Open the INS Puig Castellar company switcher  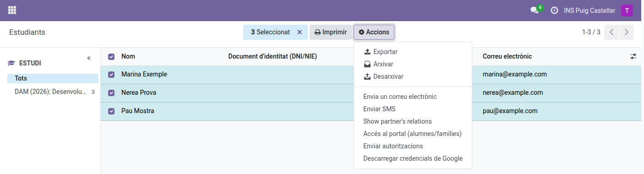[589, 10]
